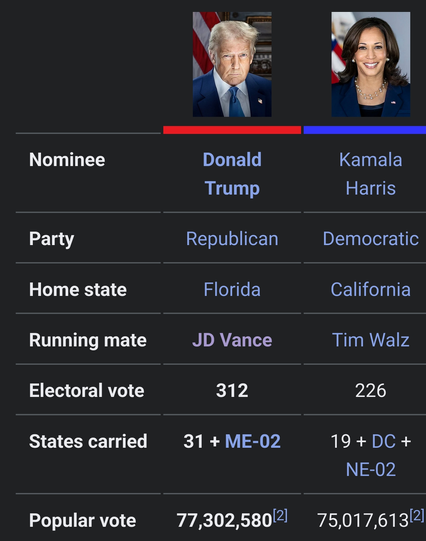Click the red Republican color bar
The height and width of the screenshot is (541, 426).
(232, 130)
